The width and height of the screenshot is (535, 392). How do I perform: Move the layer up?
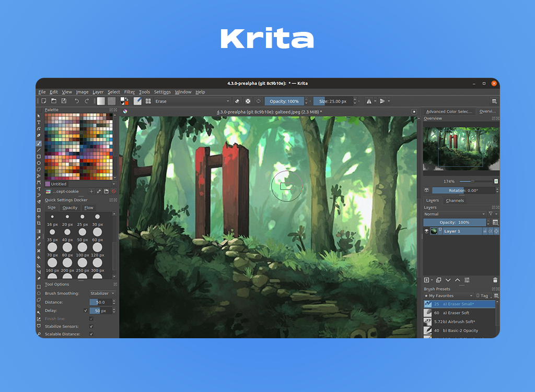[x=458, y=280]
